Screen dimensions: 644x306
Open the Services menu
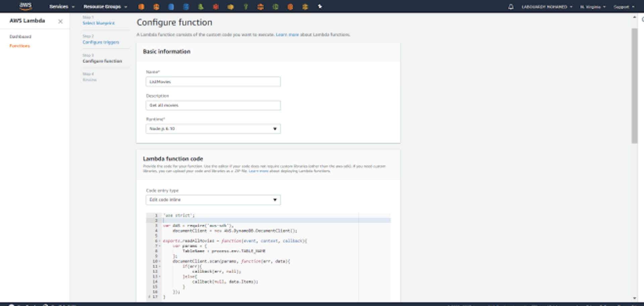point(62,6)
